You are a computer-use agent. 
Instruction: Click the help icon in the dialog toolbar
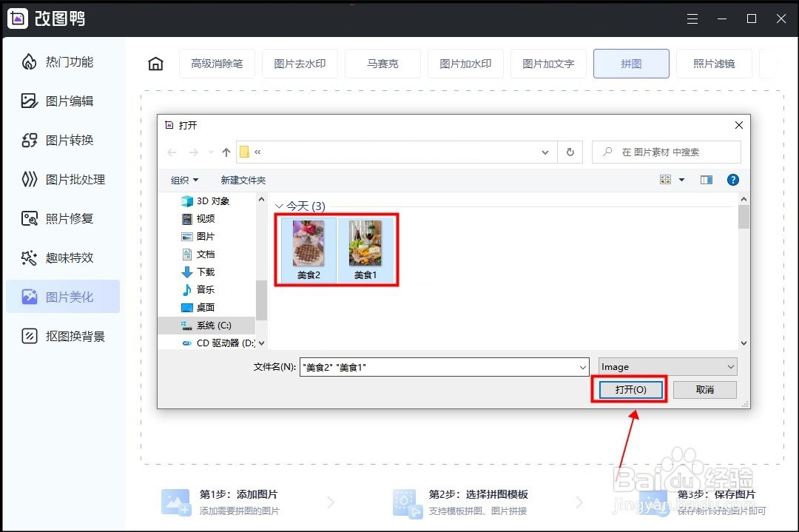tap(732, 179)
